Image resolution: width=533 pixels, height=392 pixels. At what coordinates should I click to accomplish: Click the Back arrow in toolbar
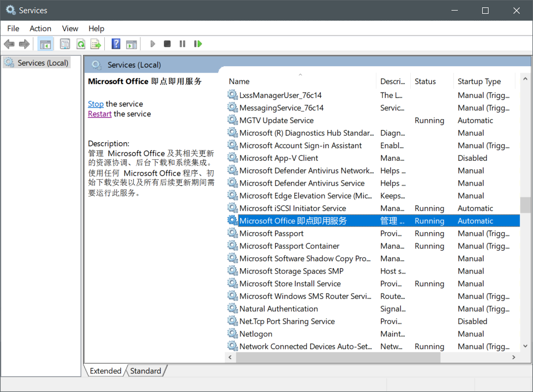coord(9,44)
